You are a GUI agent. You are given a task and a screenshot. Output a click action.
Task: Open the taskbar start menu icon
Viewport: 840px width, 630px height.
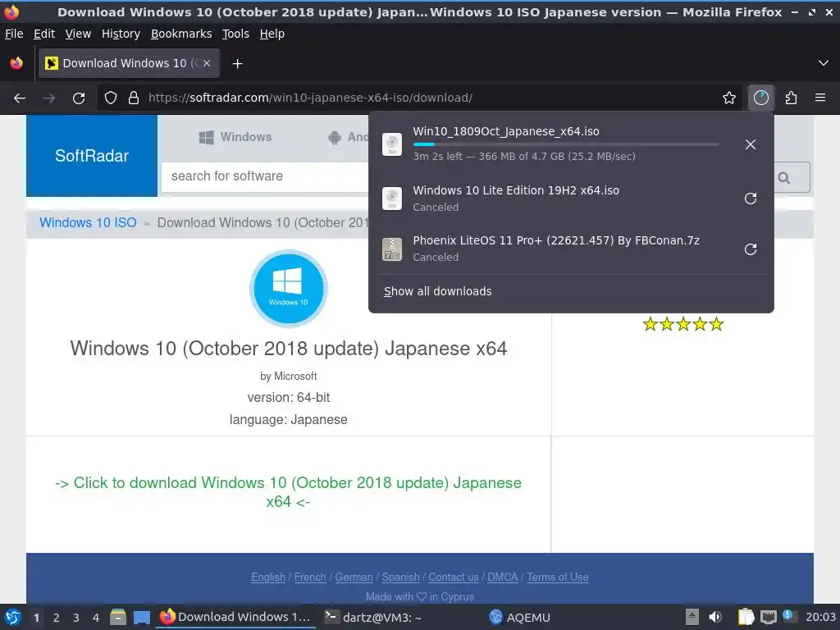point(13,618)
